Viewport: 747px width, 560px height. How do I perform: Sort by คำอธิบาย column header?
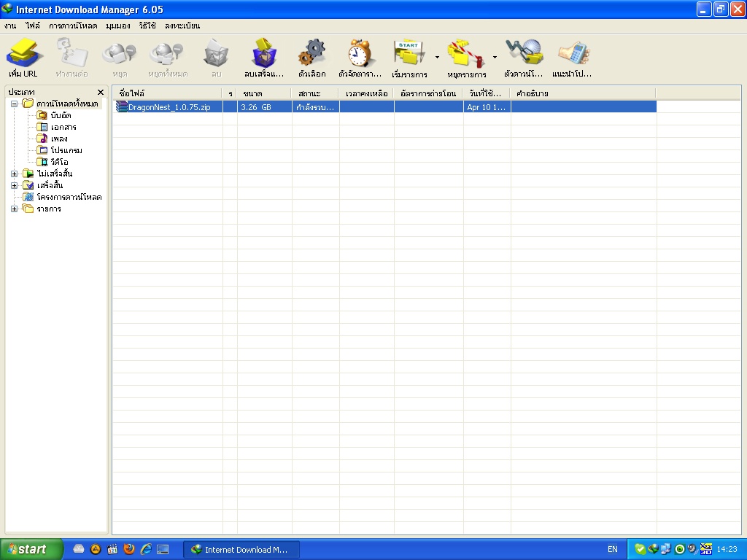pyautogui.click(x=583, y=93)
